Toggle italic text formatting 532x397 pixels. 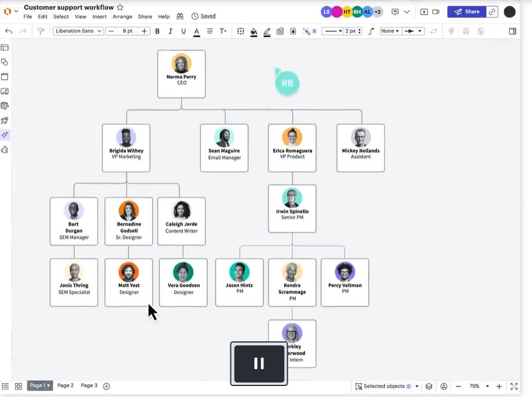[x=170, y=31]
